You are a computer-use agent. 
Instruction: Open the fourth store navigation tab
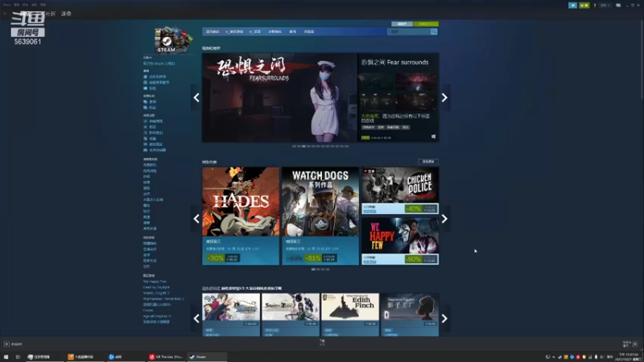[x=275, y=31]
